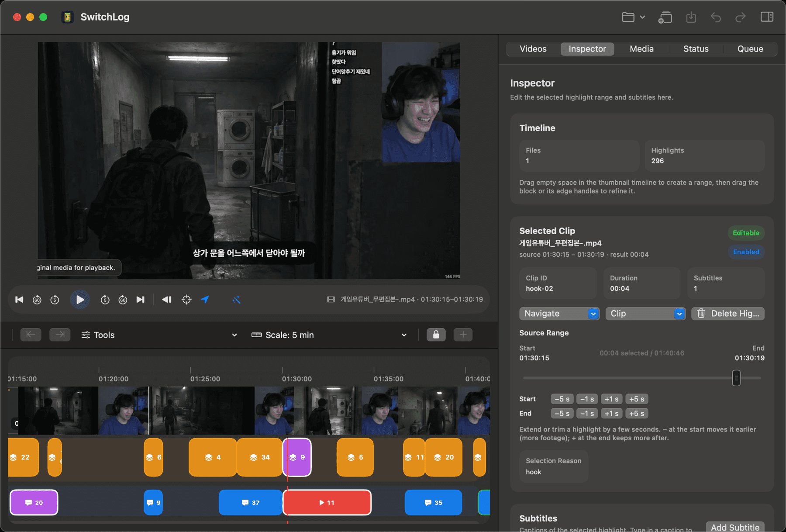Click the 01:30:00 timeline ruler mark
Image resolution: width=786 pixels, height=532 pixels.
(x=296, y=379)
